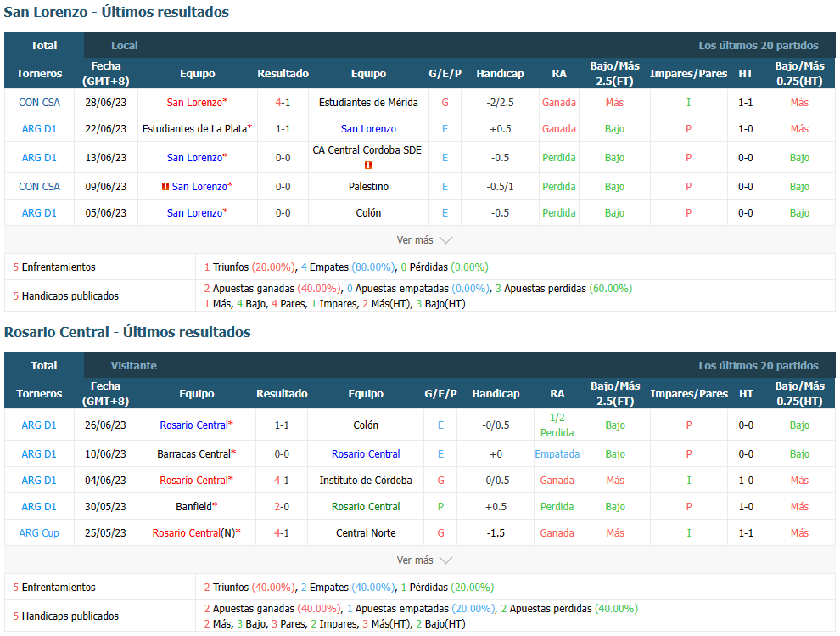Open ARG D1 link dated 30/05/23
Screen dimensions: 840x636
39,507
